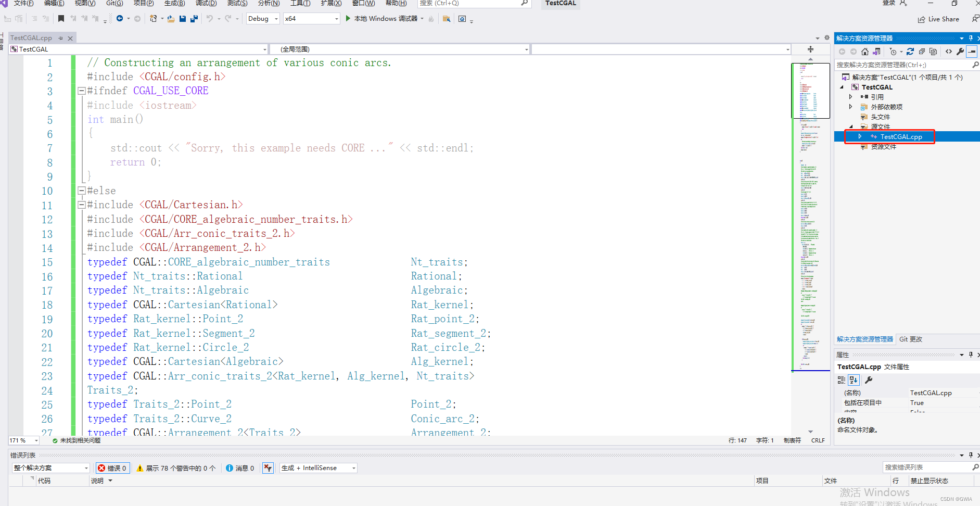The image size is (980, 506).
Task: Open the 文件(F) File menu
Action: tap(23, 3)
